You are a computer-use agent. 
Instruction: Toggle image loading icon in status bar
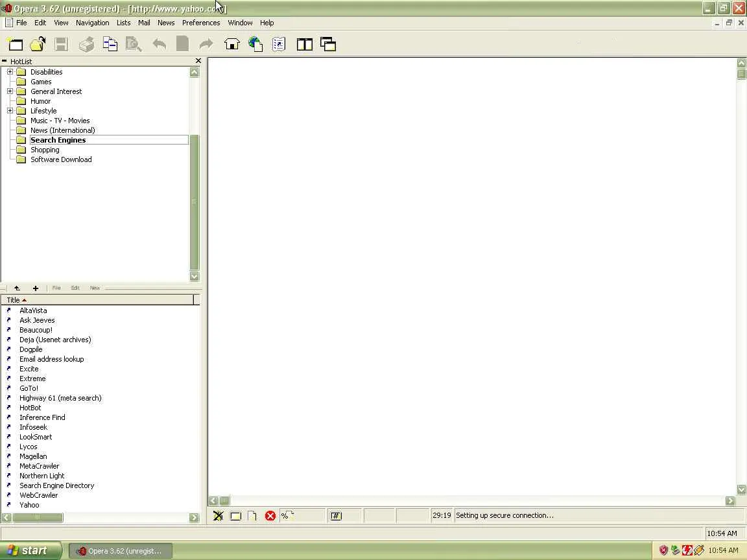[x=218, y=516]
